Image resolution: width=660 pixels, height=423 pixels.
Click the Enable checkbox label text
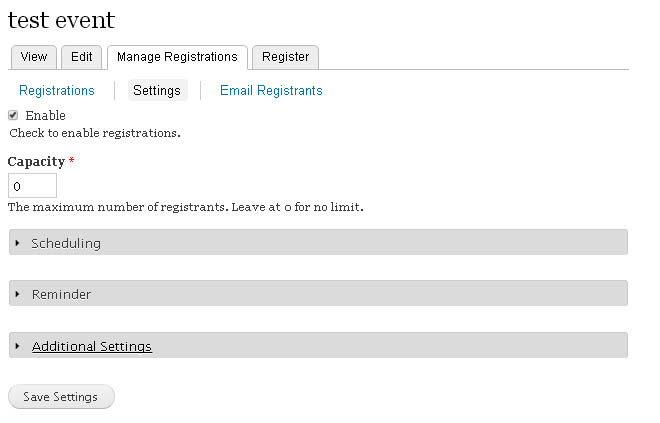[45, 115]
